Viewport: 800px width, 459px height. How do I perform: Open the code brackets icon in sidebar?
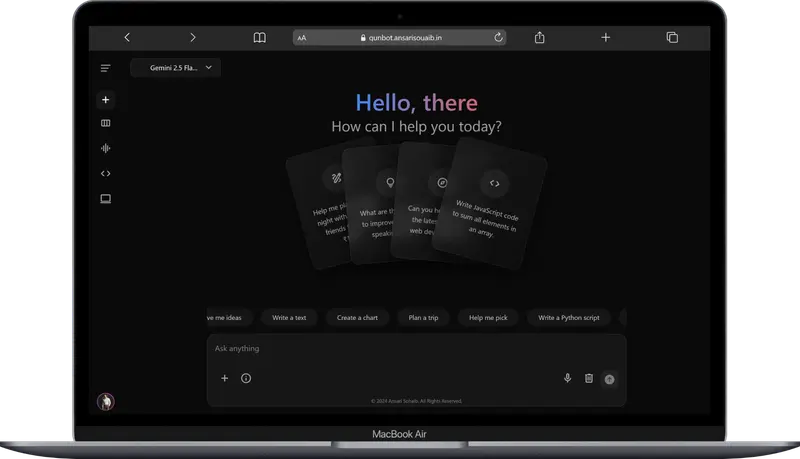(106, 173)
